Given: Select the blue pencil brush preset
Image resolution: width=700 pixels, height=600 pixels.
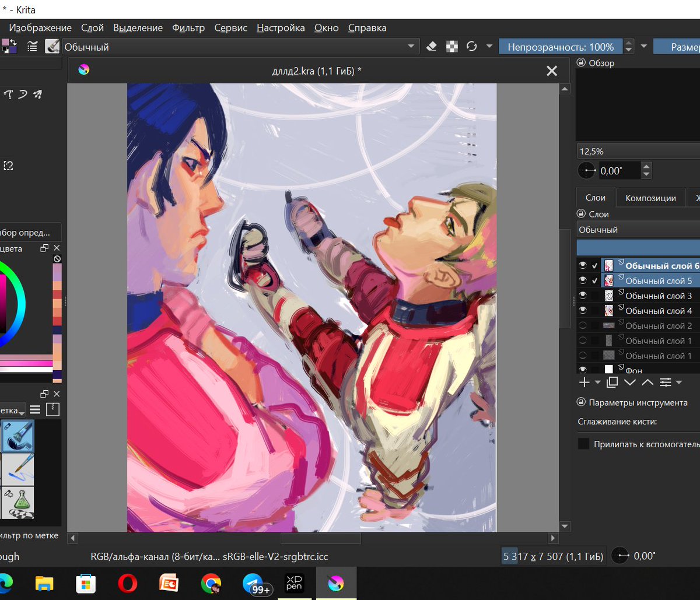Looking at the screenshot, I should pos(17,470).
